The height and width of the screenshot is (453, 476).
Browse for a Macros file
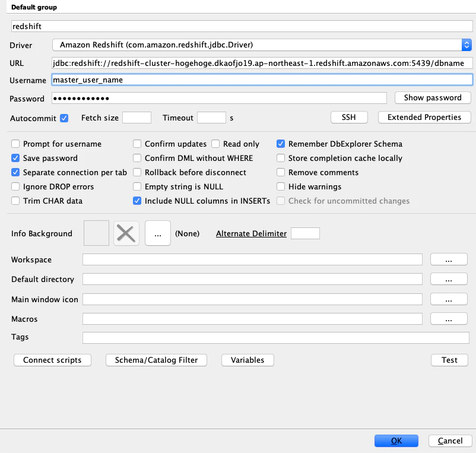click(449, 319)
